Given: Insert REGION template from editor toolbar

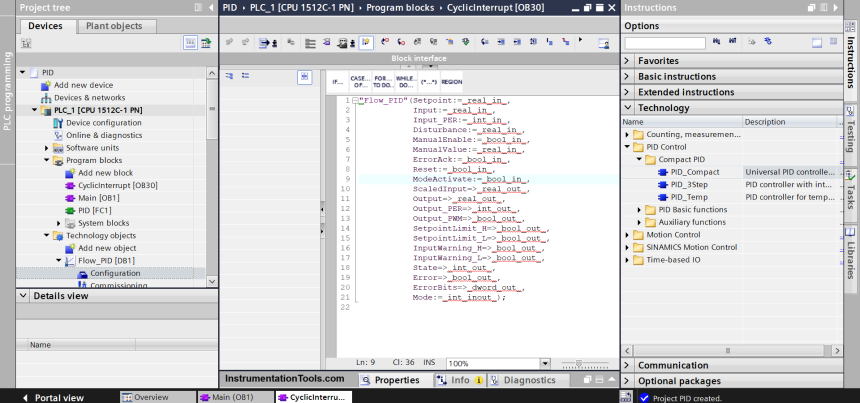Looking at the screenshot, I should [x=451, y=81].
